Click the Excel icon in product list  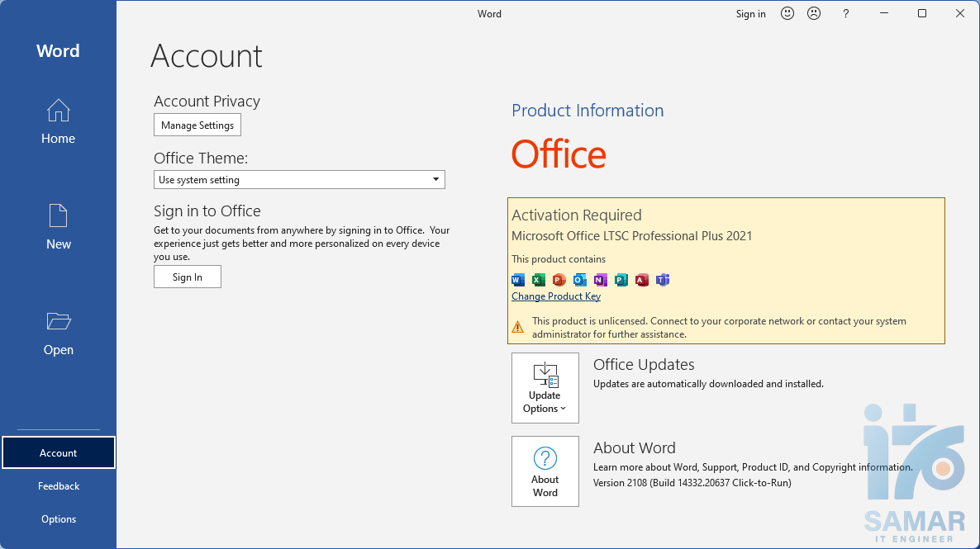pyautogui.click(x=539, y=280)
